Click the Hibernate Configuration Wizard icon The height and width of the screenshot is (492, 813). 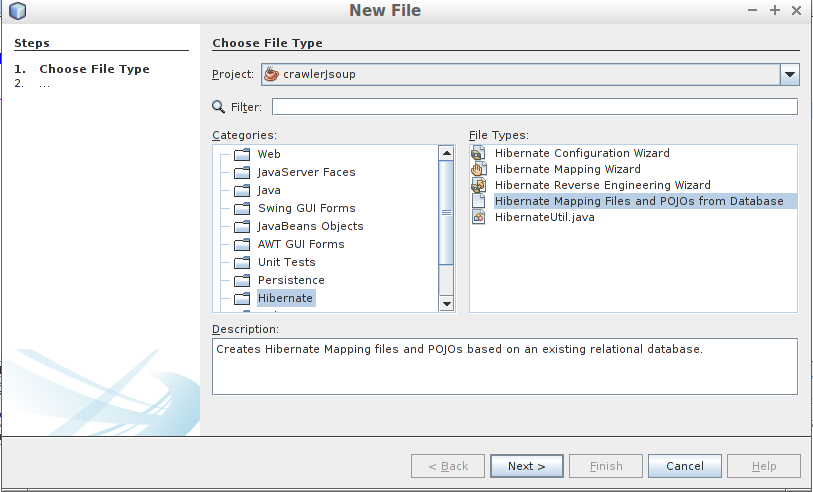point(479,153)
